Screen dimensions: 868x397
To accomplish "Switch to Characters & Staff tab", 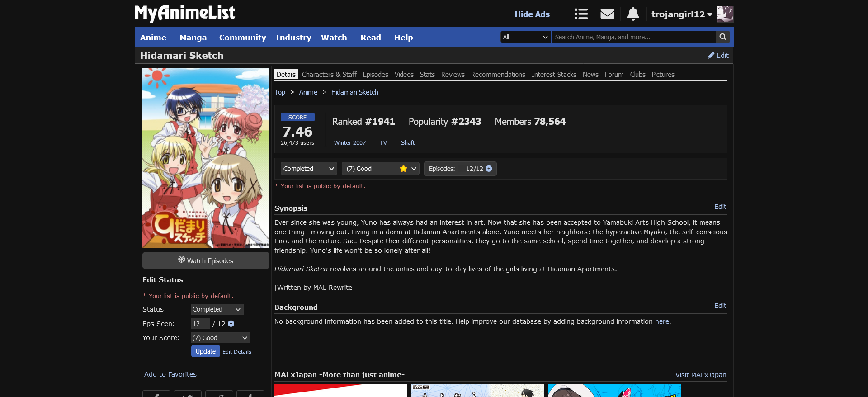I will click(x=329, y=75).
